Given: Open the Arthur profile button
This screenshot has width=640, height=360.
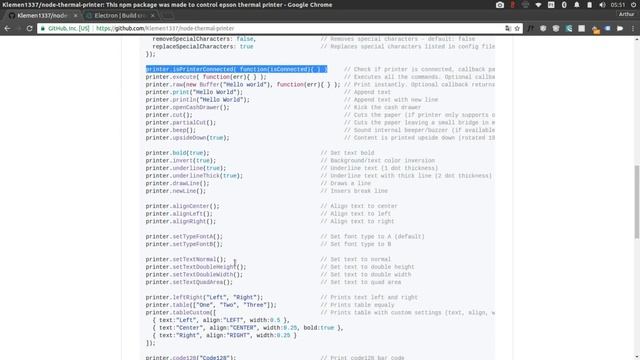Looking at the screenshot, I should click(626, 14).
